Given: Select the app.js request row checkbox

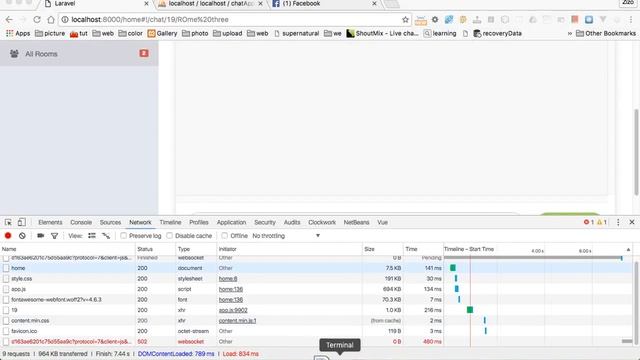Looking at the screenshot, I should pyautogui.click(x=6, y=289).
